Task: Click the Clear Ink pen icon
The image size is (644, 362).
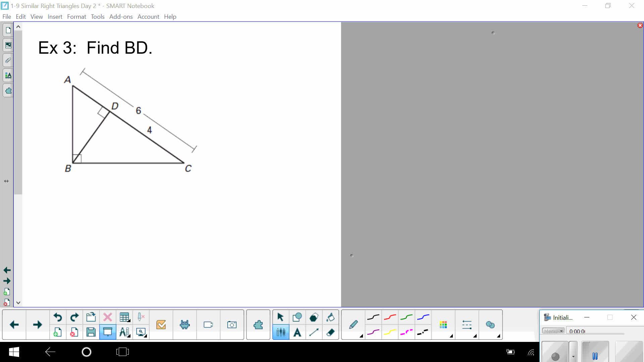Action: pyautogui.click(x=141, y=317)
